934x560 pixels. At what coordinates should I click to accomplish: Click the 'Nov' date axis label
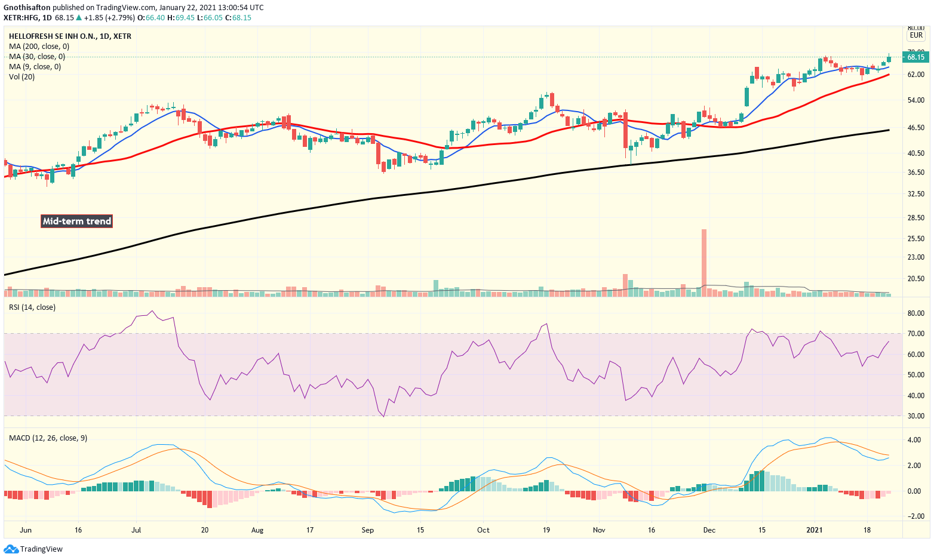(599, 530)
